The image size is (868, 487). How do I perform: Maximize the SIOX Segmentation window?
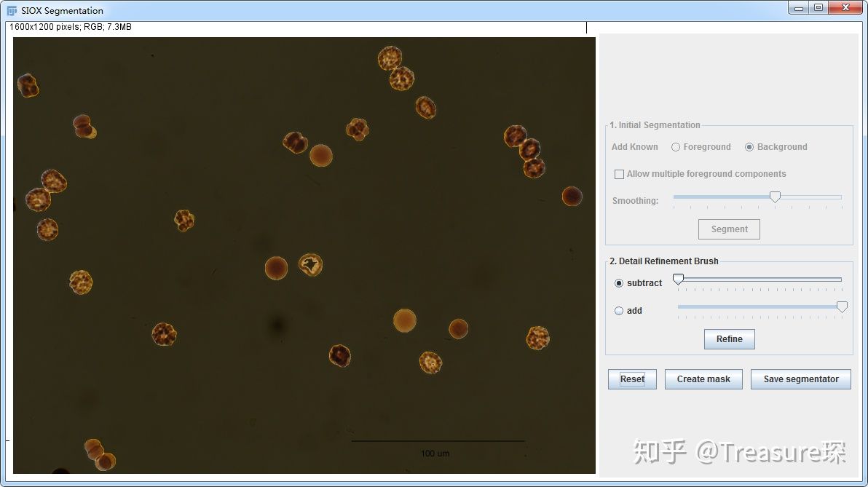(x=818, y=8)
